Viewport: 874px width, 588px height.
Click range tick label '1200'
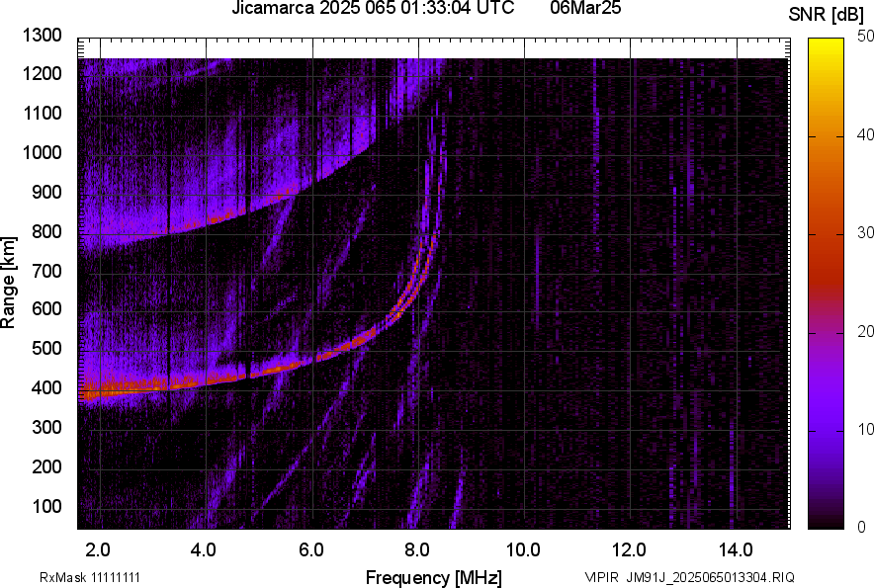pos(42,73)
